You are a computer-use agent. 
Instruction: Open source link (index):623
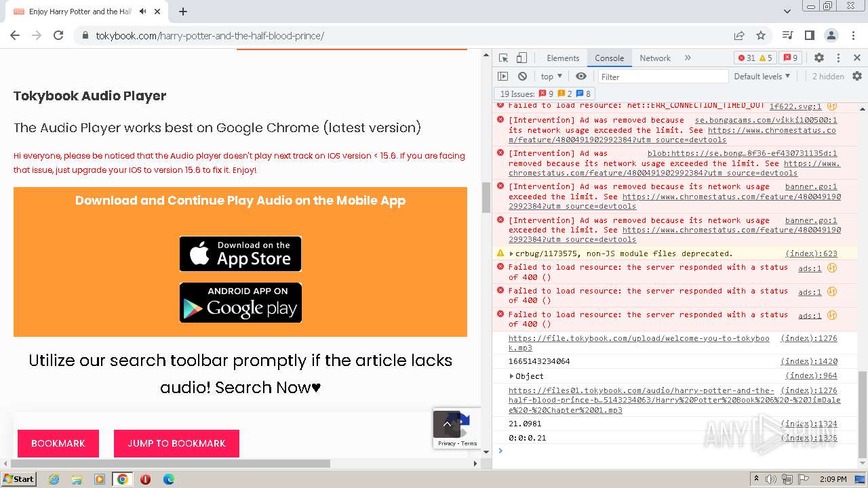tap(811, 254)
